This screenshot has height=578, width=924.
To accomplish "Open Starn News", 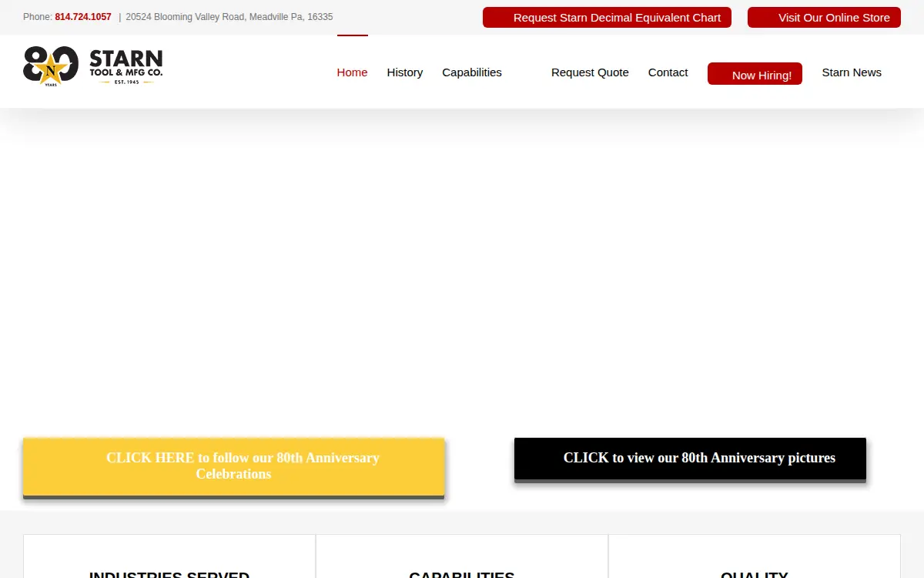I will click(852, 72).
